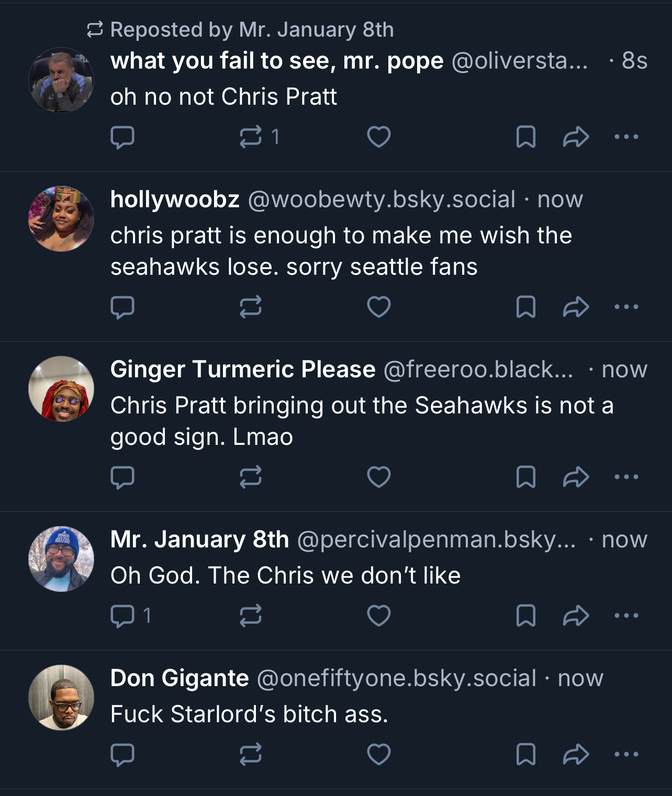672x796 pixels.
Task: Open the hollywoobz profile picture
Action: (x=61, y=219)
